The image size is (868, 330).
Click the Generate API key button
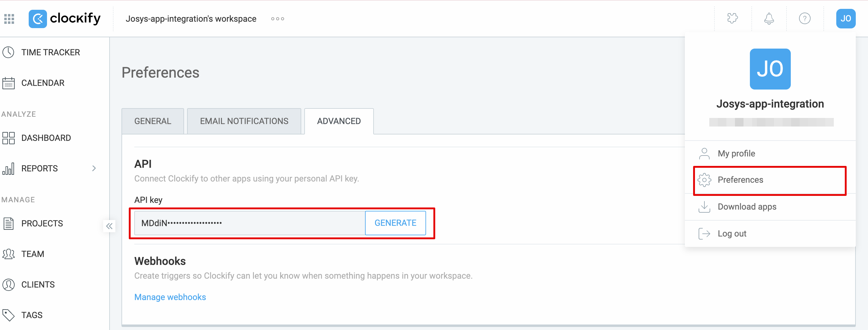[395, 223]
